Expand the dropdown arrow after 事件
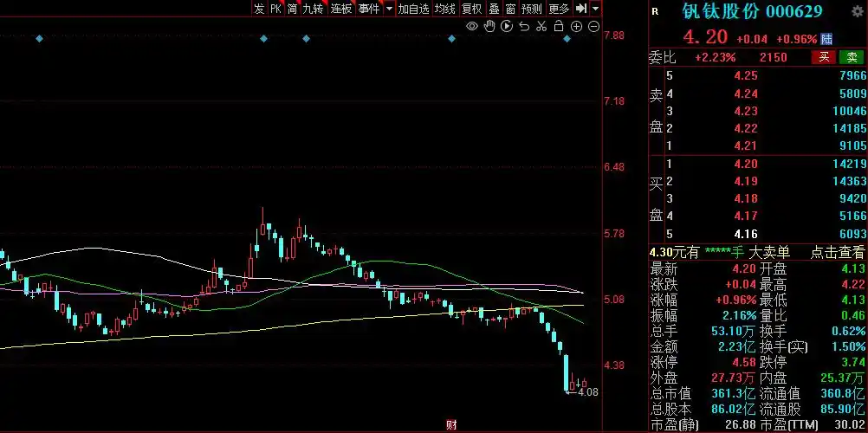The width and height of the screenshot is (868, 433). click(x=389, y=9)
